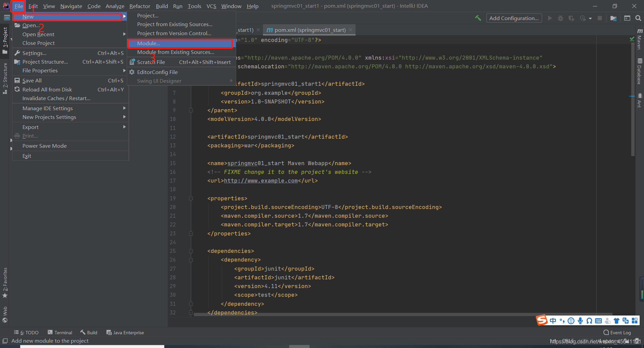Viewport: 644px width, 348px height.
Task: Open the Java Enterprise tool window
Action: [x=125, y=333]
